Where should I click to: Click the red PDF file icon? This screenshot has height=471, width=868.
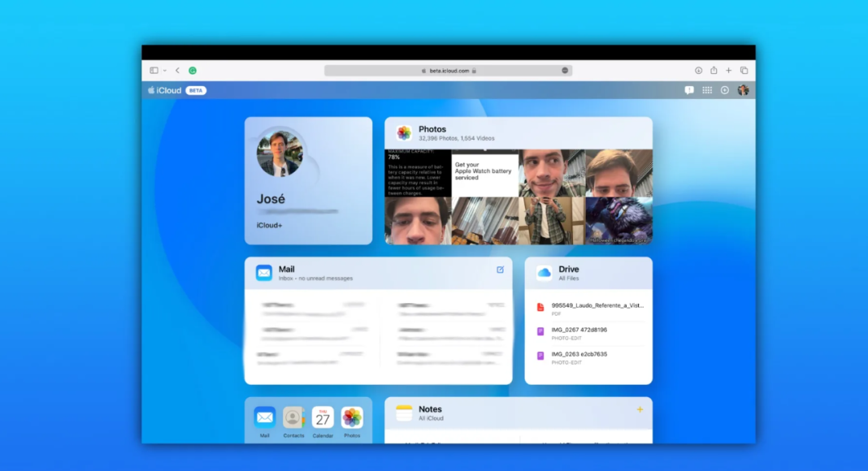point(540,307)
